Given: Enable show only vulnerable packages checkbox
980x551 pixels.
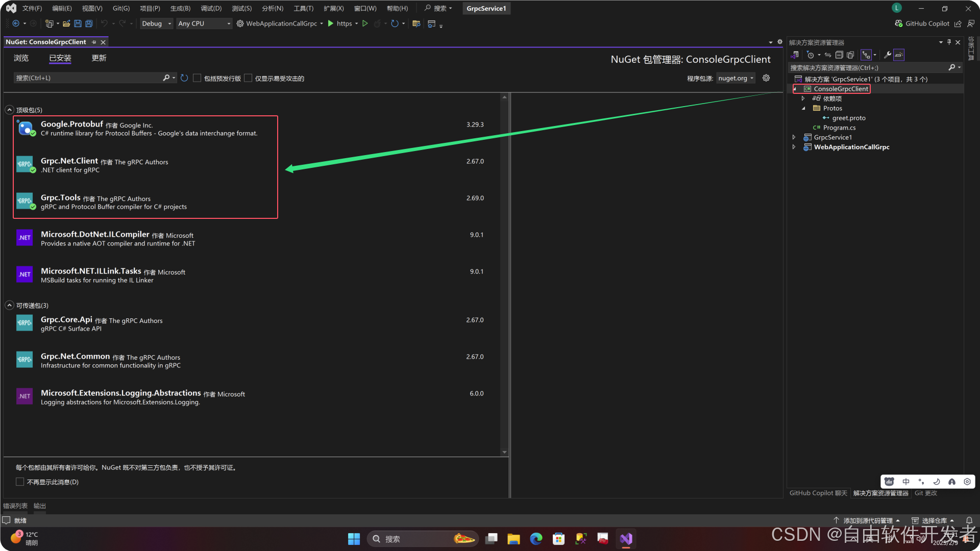Looking at the screenshot, I should [248, 78].
